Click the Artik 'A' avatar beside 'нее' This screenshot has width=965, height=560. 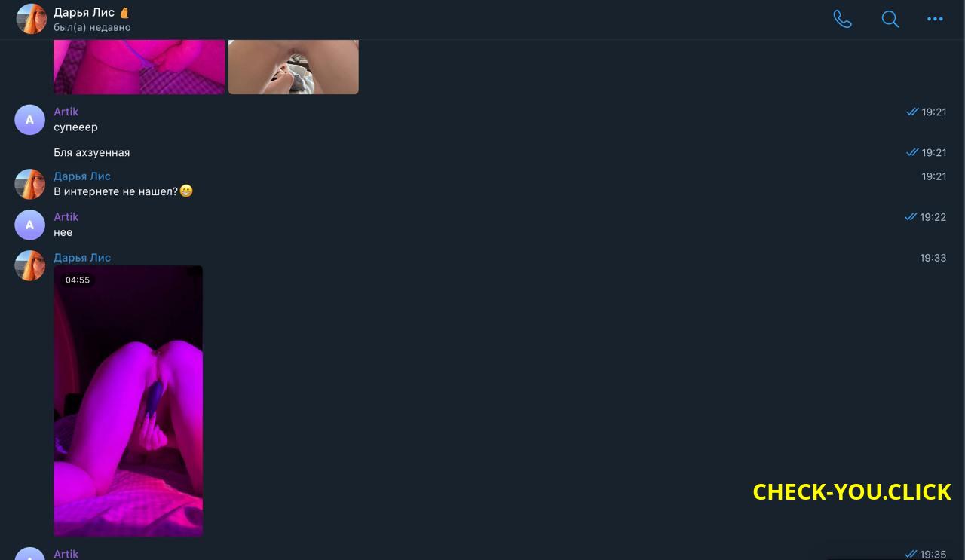tap(30, 225)
